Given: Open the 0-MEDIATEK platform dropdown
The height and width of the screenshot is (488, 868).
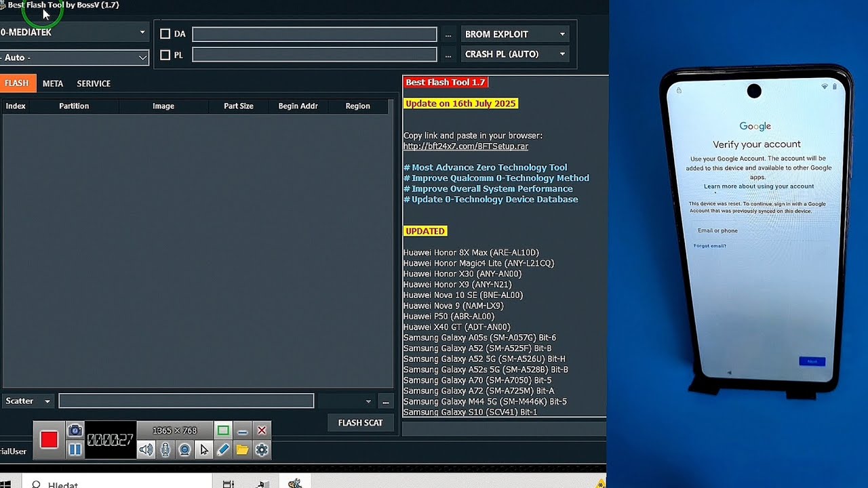Looking at the screenshot, I should [74, 33].
